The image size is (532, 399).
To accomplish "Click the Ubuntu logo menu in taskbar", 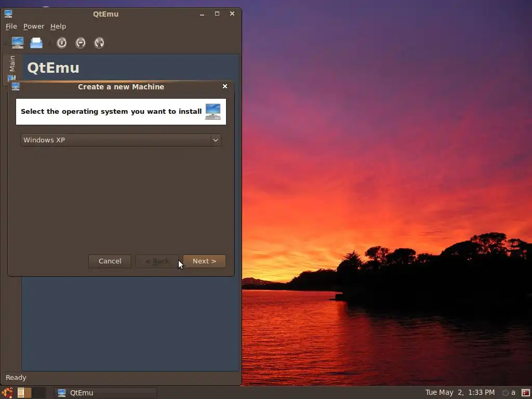I will tap(7, 393).
